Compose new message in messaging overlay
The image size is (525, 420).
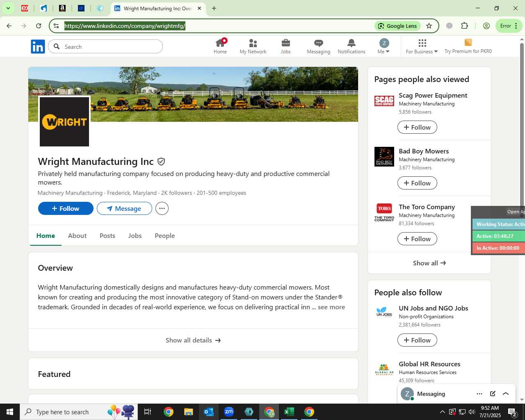(x=493, y=394)
